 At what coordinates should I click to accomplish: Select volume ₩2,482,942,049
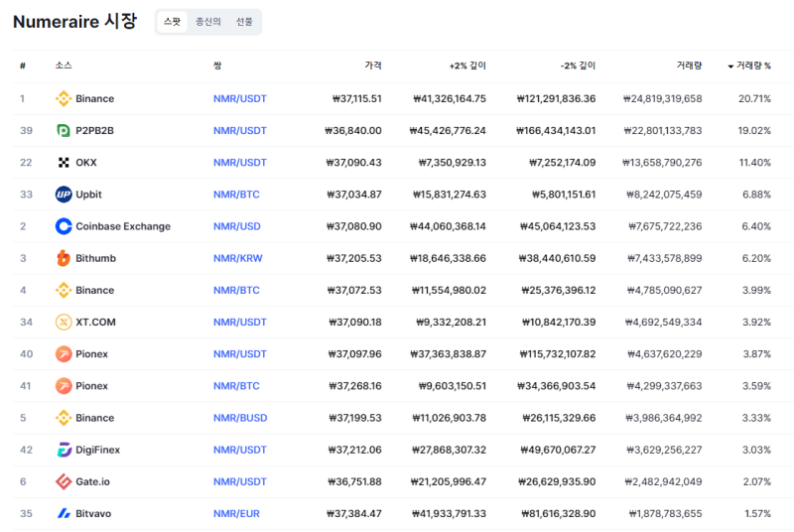pos(663,481)
